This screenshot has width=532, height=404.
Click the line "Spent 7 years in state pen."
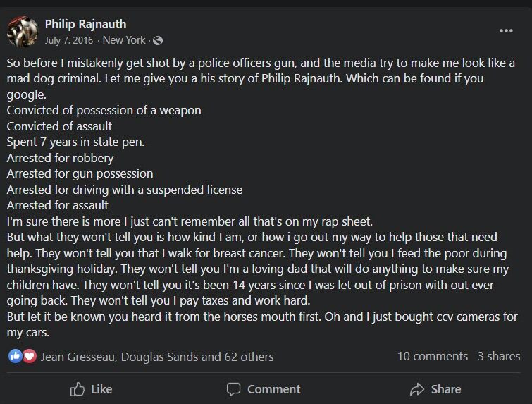pos(75,142)
